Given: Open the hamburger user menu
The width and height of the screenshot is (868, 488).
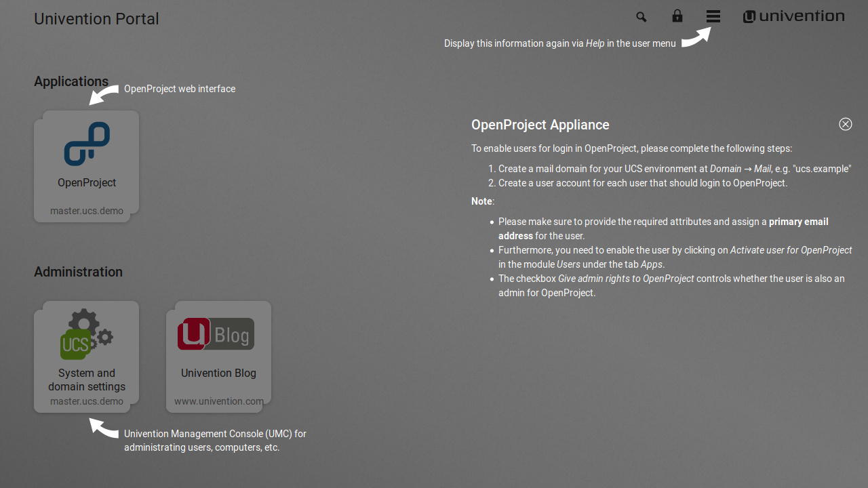Looking at the screenshot, I should [x=713, y=16].
